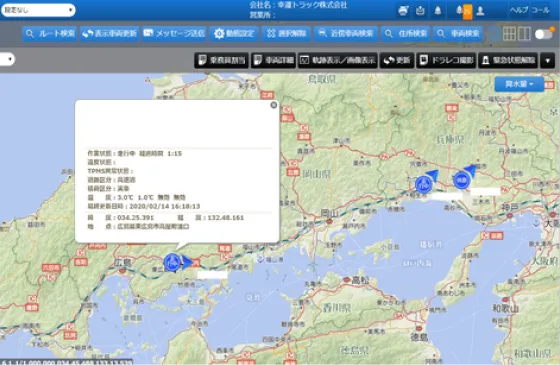Image resolution: width=560 pixels, height=365 pixels.
Task: Click the 高松 city label on map
Action: [x=360, y=280]
